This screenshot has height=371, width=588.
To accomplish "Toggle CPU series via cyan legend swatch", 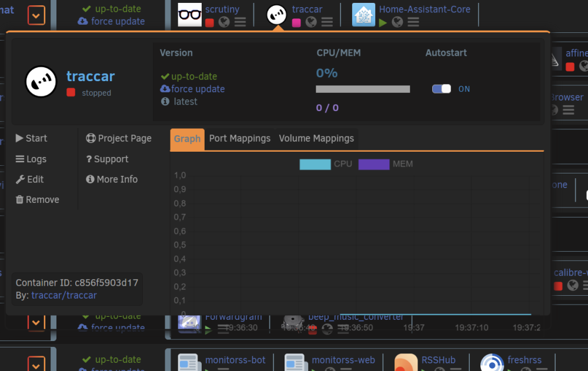I will (x=315, y=164).
